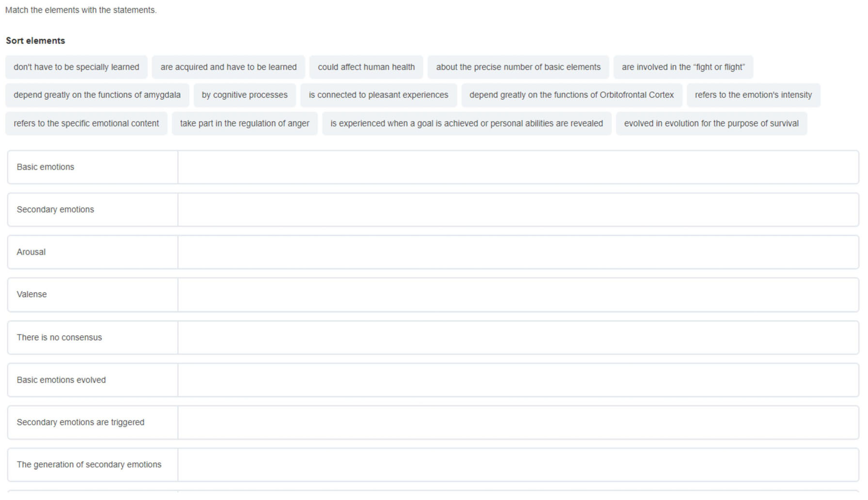Click "evolved in evolution for the purpose of survival"
Image resolution: width=868 pixels, height=500 pixels.
coord(711,123)
